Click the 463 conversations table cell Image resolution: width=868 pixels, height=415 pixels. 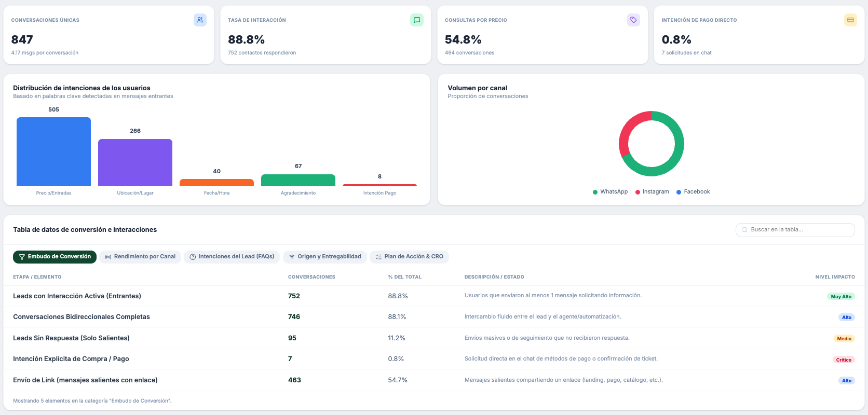(x=294, y=380)
